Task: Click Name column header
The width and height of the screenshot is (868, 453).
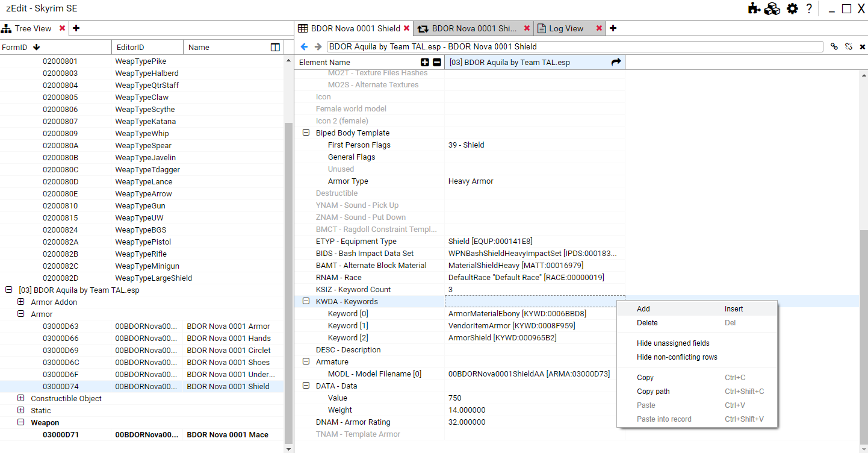Action: [226, 47]
